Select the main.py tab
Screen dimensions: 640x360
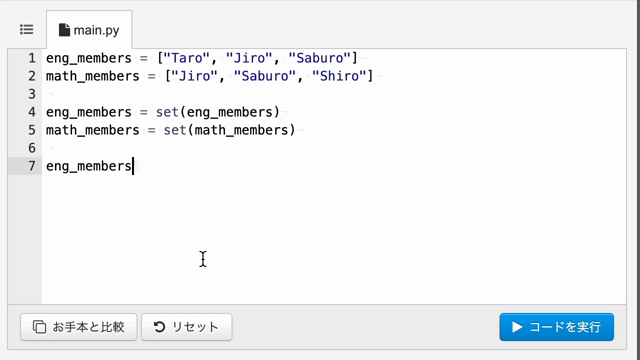pyautogui.click(x=89, y=30)
